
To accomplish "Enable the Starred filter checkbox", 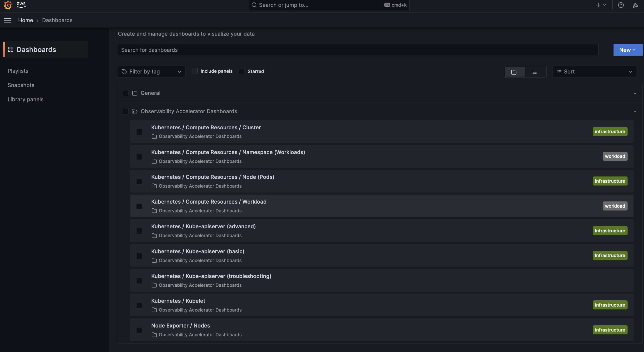I will pos(241,71).
